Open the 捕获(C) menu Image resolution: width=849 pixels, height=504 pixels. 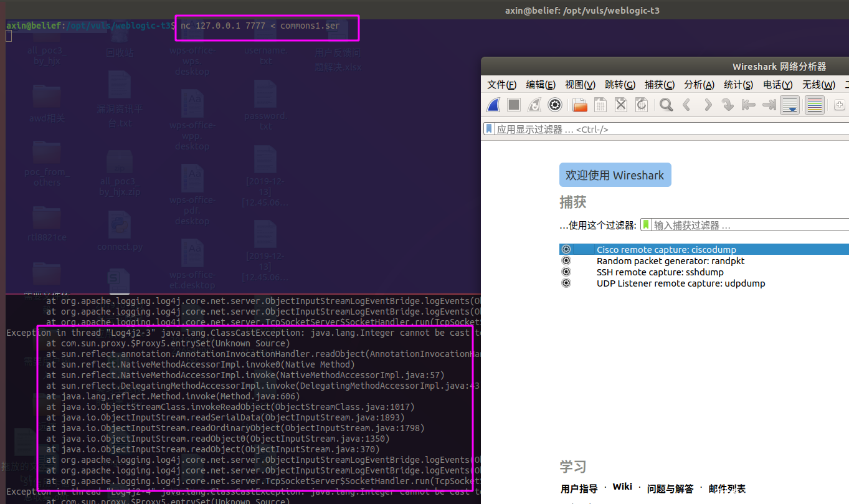click(660, 85)
